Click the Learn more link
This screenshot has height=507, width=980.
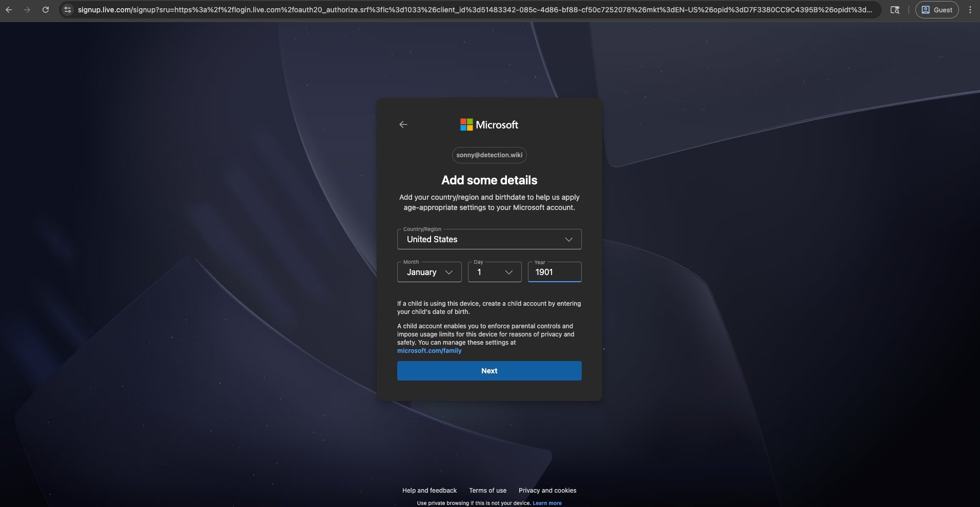[x=547, y=503]
